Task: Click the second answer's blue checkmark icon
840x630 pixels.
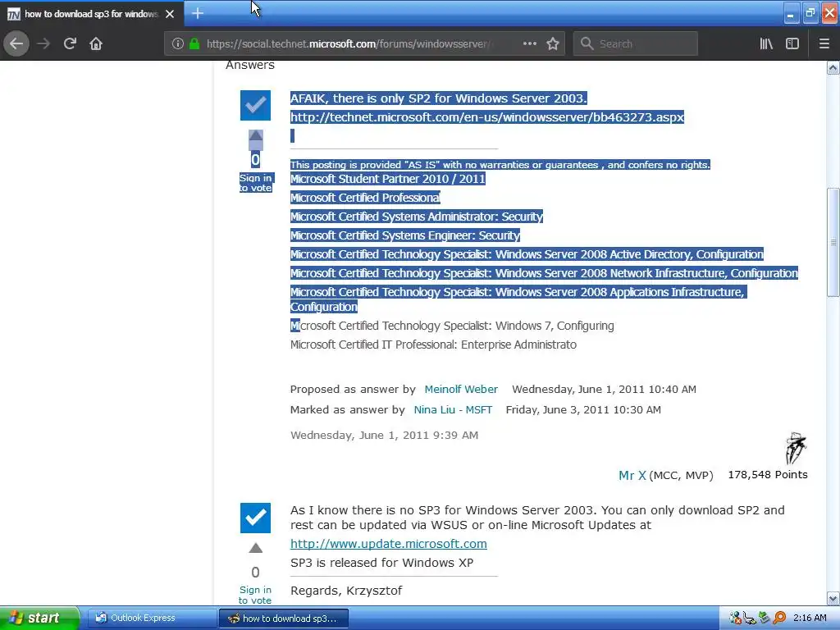Action: click(x=256, y=518)
